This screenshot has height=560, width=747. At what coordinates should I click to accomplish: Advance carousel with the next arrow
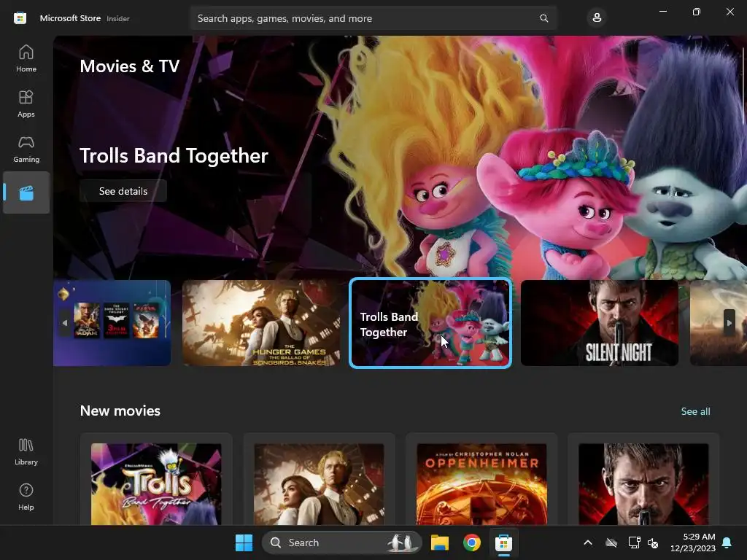click(729, 323)
